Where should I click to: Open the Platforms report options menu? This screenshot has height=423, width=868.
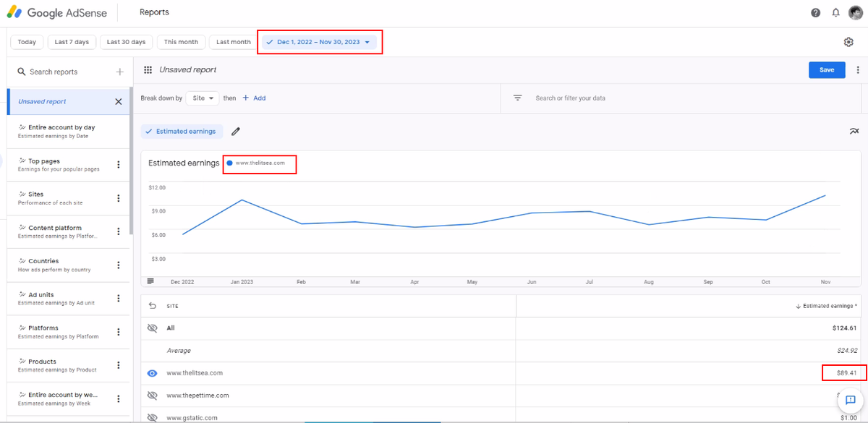click(x=119, y=333)
